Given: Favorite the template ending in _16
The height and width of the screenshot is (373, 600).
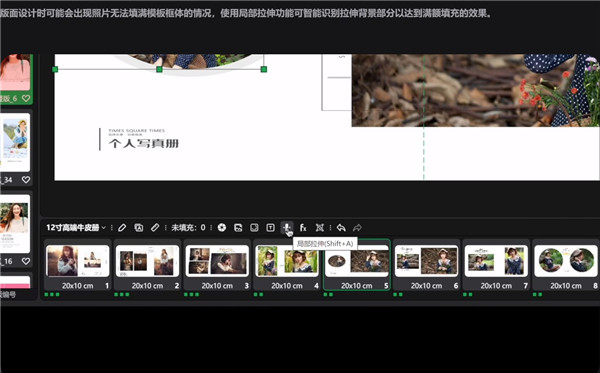Looking at the screenshot, I should (26, 261).
